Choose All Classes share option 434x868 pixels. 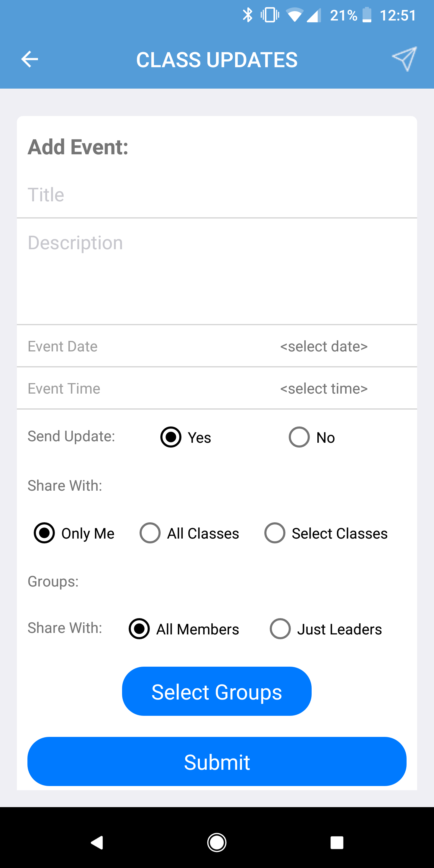pyautogui.click(x=150, y=533)
